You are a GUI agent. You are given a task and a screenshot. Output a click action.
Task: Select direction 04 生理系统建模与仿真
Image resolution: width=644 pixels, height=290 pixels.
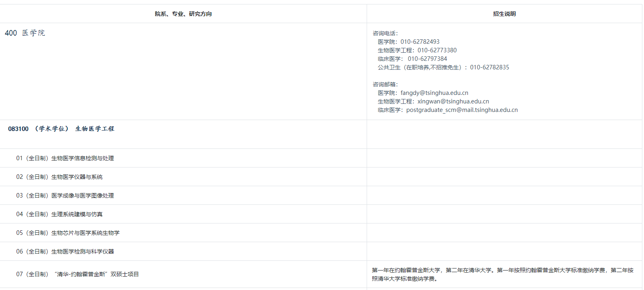59,214
